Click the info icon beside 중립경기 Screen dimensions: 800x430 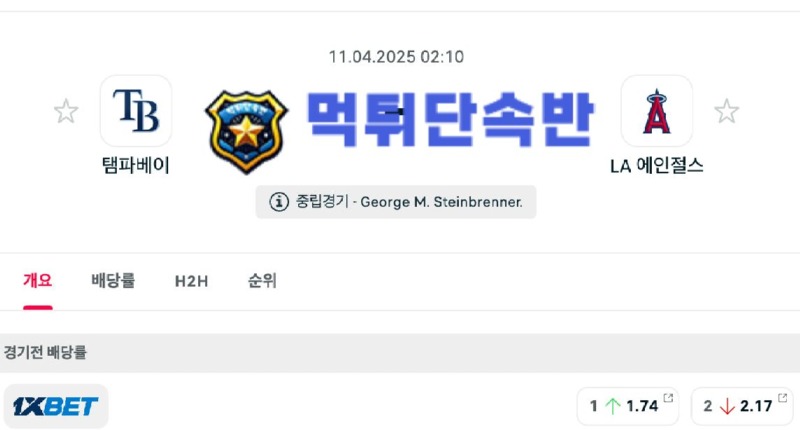(279, 202)
